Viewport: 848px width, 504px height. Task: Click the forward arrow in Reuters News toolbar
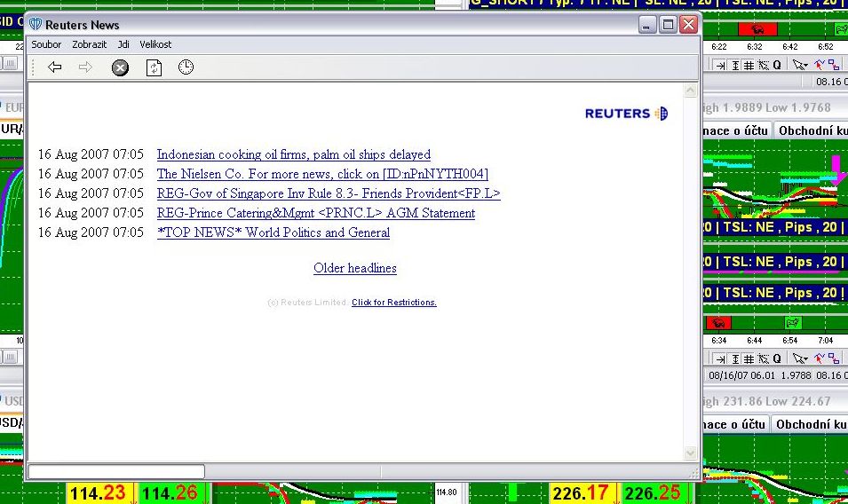coord(85,67)
